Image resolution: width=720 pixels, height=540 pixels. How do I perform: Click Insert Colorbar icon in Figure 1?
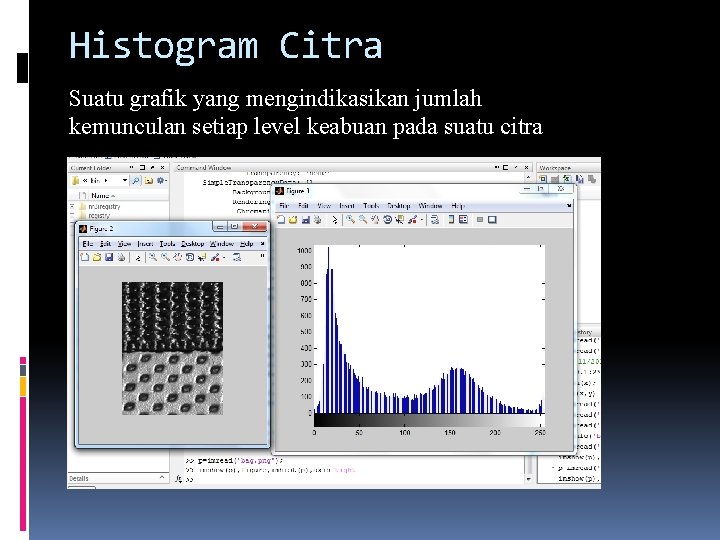(x=451, y=220)
